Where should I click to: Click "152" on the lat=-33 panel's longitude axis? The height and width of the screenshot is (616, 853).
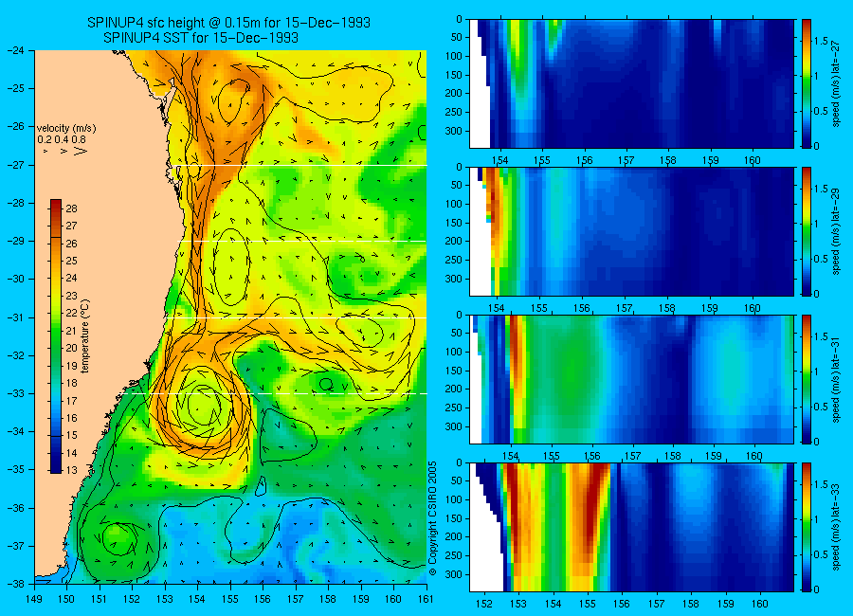click(483, 604)
